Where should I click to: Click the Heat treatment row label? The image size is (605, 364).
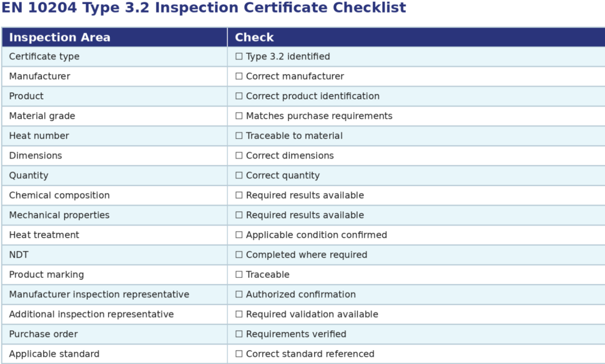point(44,235)
